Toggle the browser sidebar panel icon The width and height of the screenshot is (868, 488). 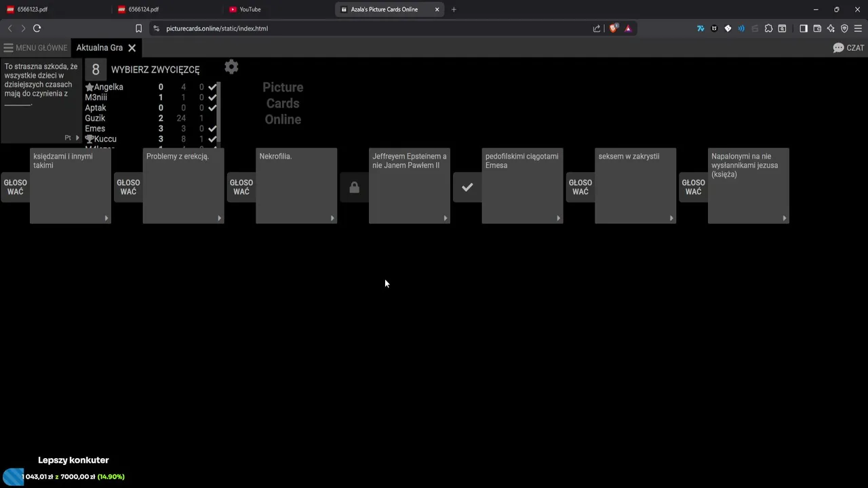point(804,28)
